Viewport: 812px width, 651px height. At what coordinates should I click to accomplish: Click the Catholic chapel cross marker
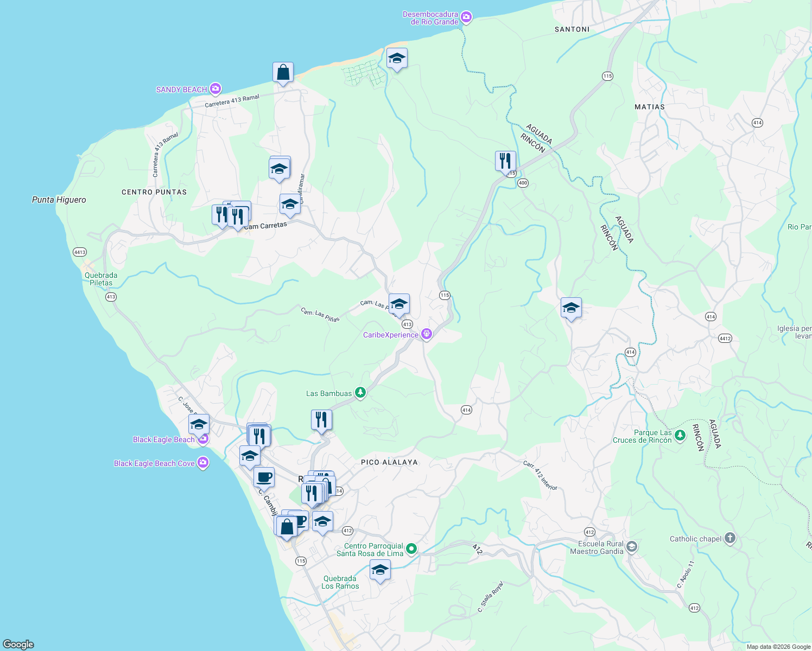coord(730,538)
